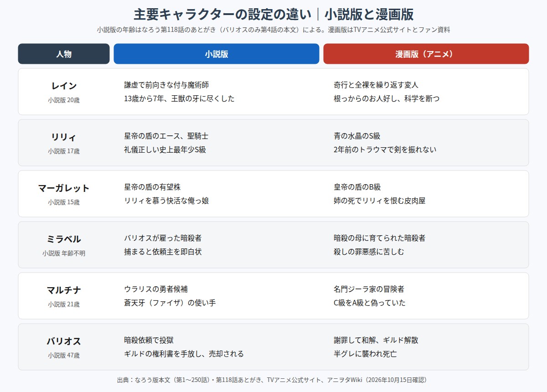Click text 謙虚で前向きな付与魔術師

click(166, 85)
